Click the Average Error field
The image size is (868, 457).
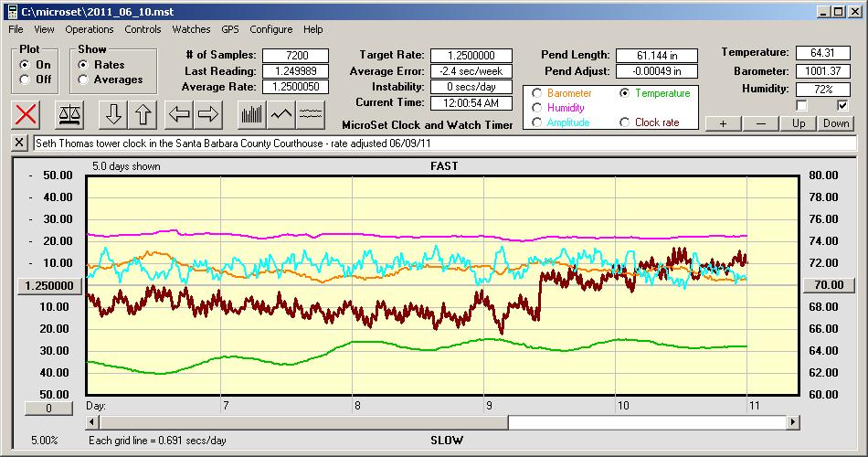(x=471, y=71)
